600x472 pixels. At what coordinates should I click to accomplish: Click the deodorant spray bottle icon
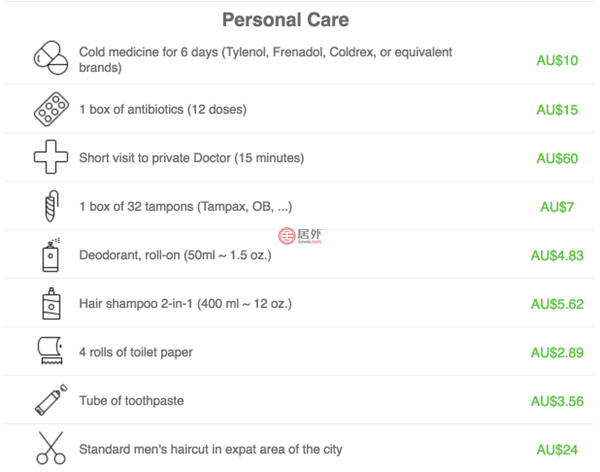click(x=50, y=255)
